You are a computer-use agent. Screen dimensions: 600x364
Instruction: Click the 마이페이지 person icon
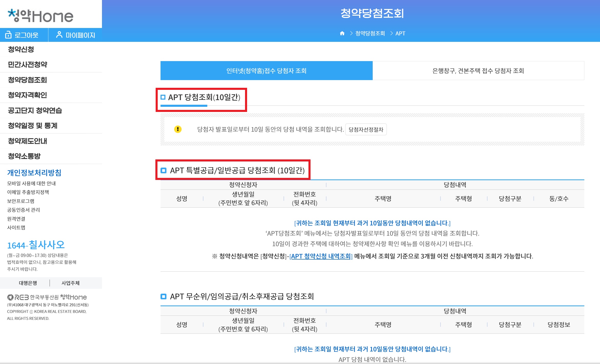60,35
